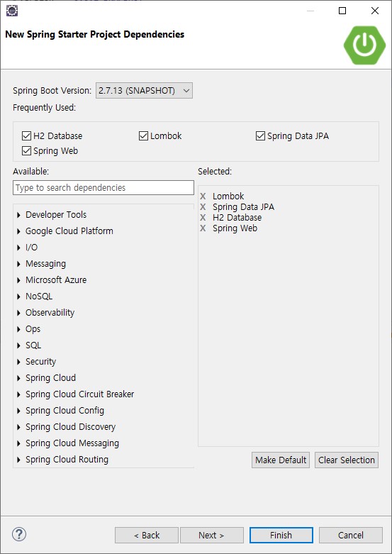
Task: Focus the dependency search field
Action: click(x=103, y=187)
